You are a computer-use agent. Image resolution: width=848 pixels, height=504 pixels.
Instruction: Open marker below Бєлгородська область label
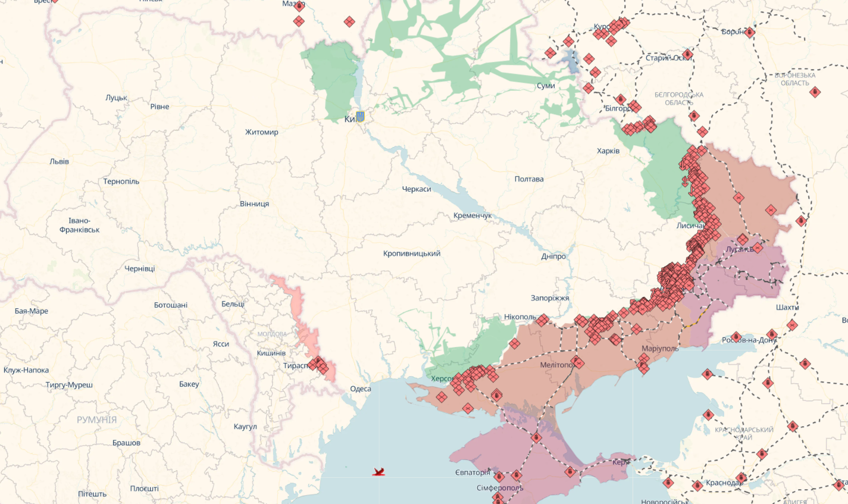click(x=694, y=116)
